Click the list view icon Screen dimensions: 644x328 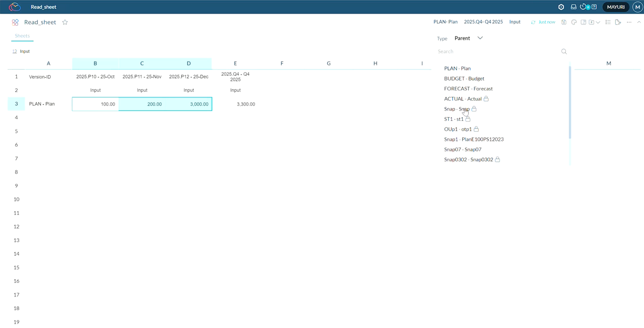pyautogui.click(x=608, y=22)
